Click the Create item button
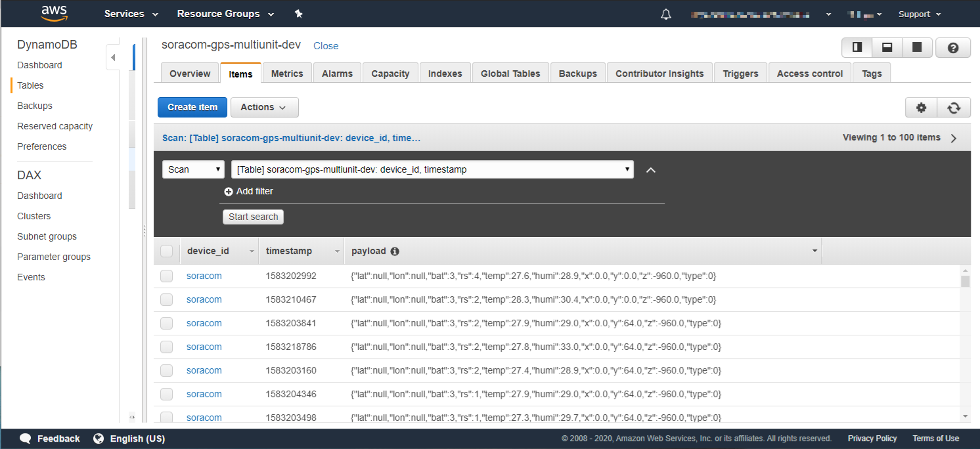The image size is (980, 449). [x=192, y=108]
